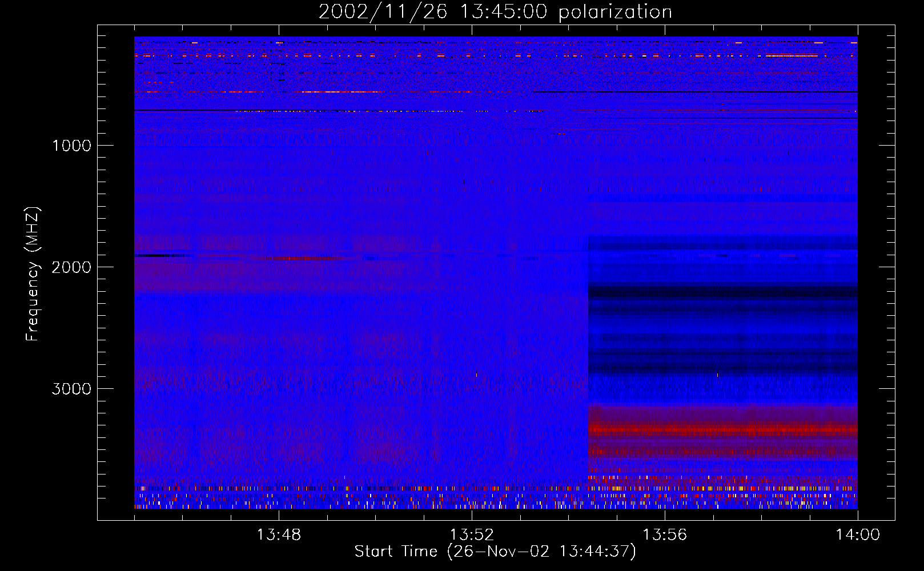This screenshot has width=924, height=571.
Task: Click the plot title '2002/11/26 13:45:00 polarization'
Action: (495, 12)
